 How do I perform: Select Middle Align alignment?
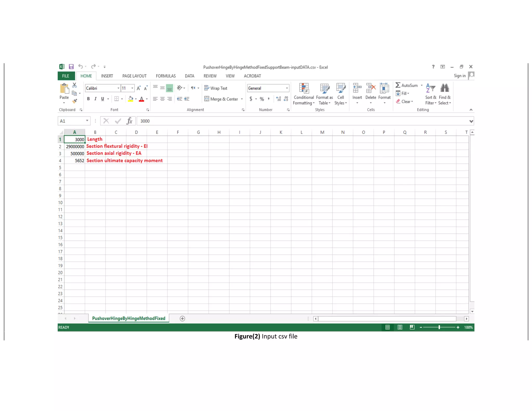[162, 88]
